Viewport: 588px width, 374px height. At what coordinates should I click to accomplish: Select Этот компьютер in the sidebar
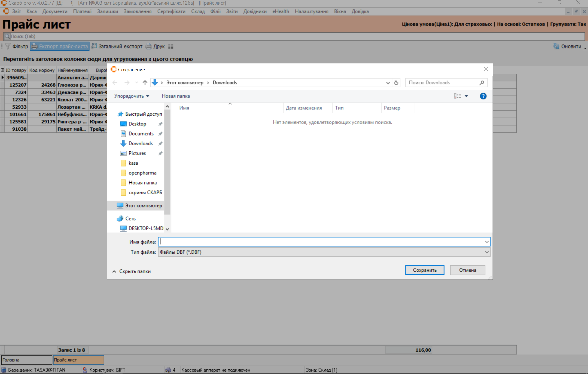pos(143,206)
